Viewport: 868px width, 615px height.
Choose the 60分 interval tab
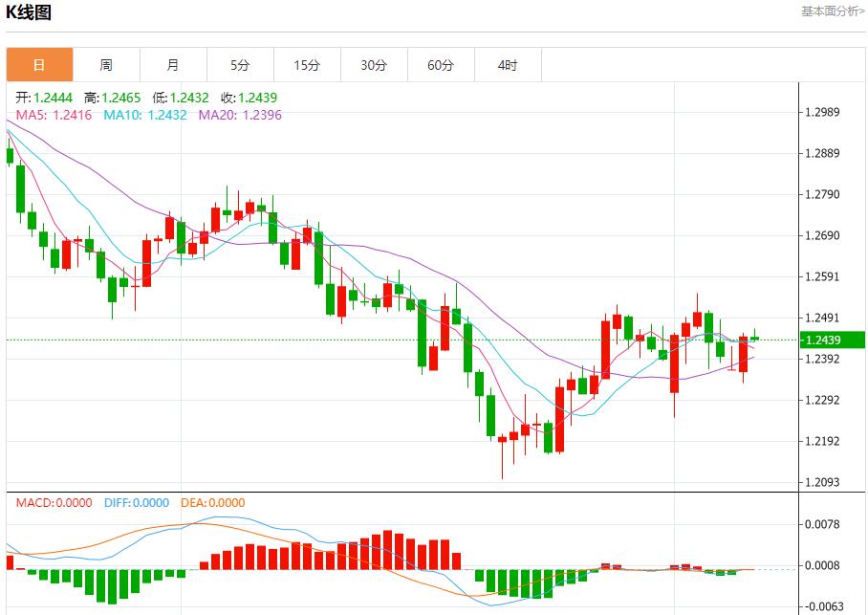point(441,65)
